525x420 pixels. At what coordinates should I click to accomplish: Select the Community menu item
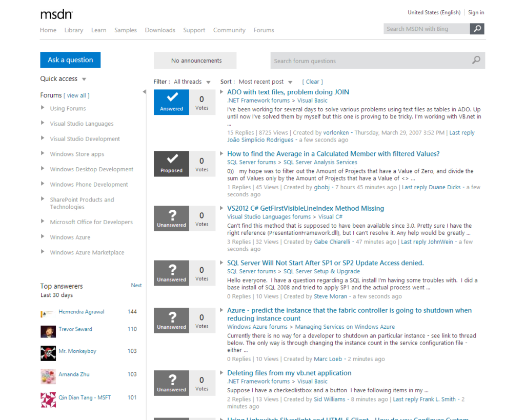click(229, 30)
